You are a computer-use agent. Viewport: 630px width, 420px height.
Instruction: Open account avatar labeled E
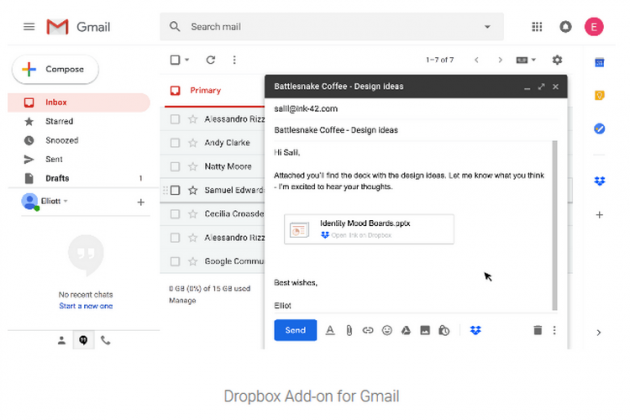click(594, 27)
